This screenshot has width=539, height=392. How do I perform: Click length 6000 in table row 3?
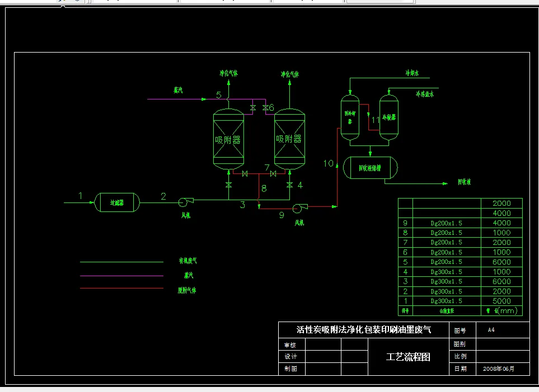click(501, 281)
